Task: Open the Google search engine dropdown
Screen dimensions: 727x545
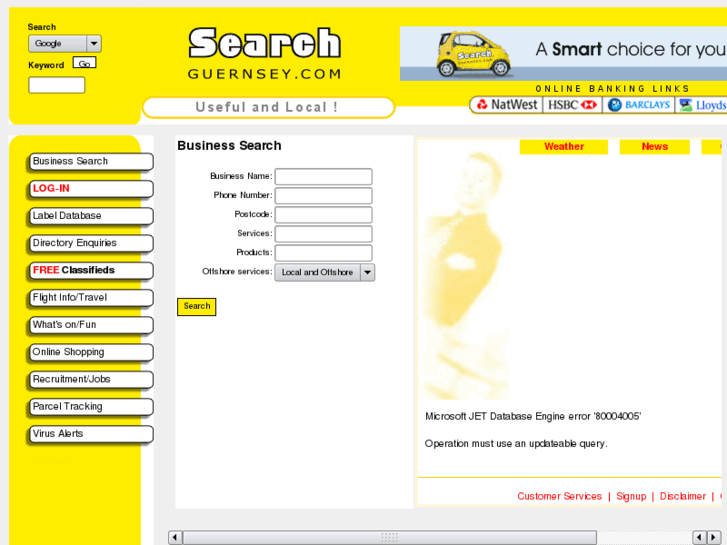Action: [65, 44]
